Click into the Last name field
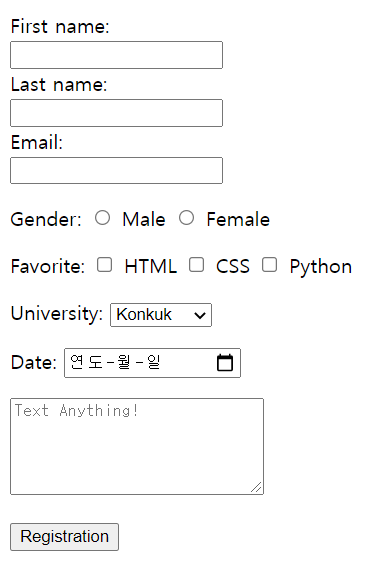 pos(116,113)
